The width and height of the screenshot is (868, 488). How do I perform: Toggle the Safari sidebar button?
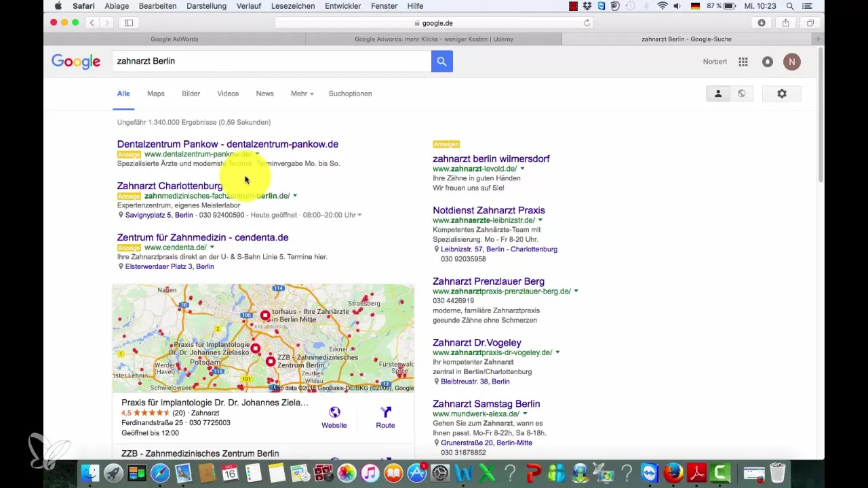tap(129, 22)
